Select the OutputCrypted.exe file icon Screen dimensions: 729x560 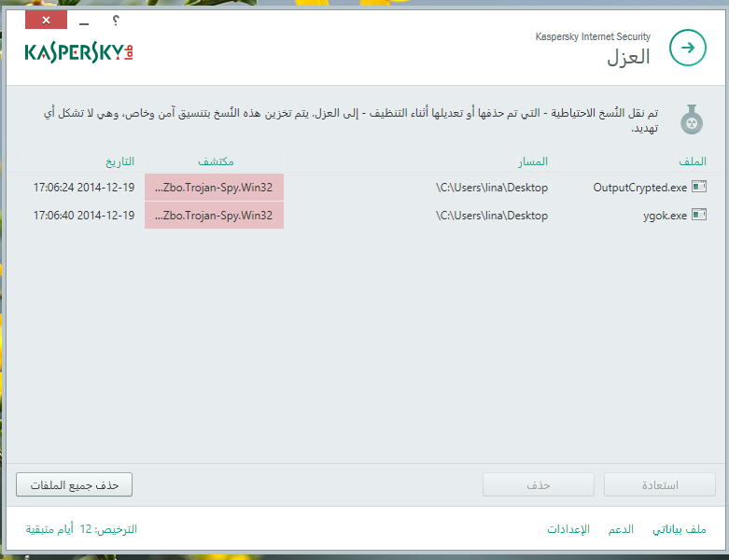click(699, 187)
